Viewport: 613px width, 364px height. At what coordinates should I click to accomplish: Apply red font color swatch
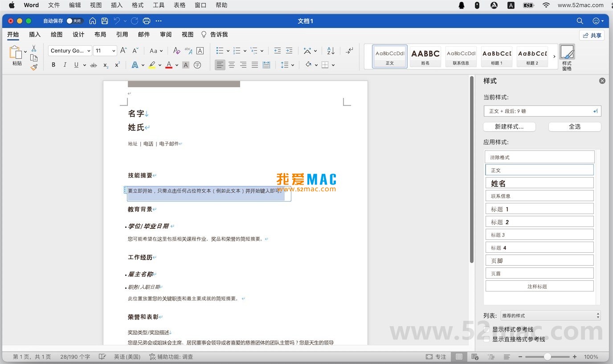pyautogui.click(x=169, y=65)
